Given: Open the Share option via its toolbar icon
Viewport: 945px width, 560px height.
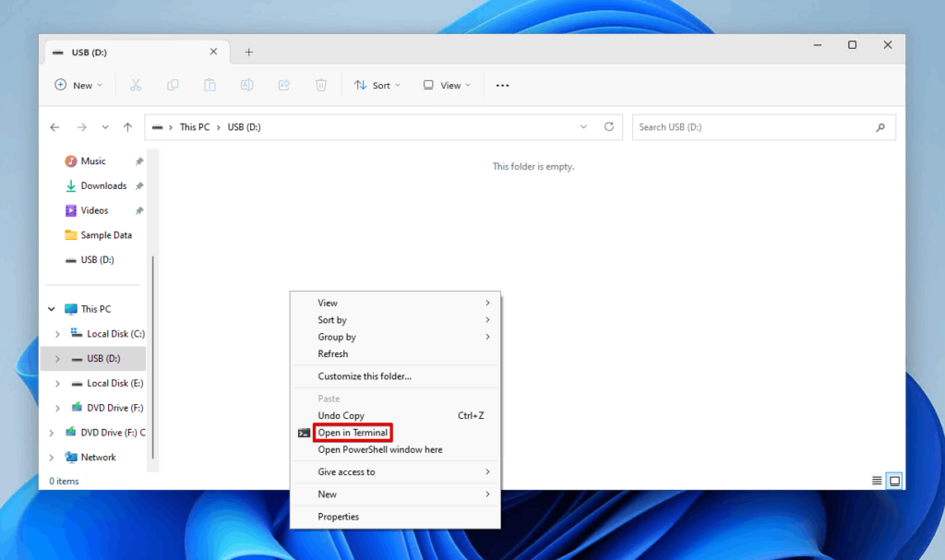Looking at the screenshot, I should click(283, 85).
